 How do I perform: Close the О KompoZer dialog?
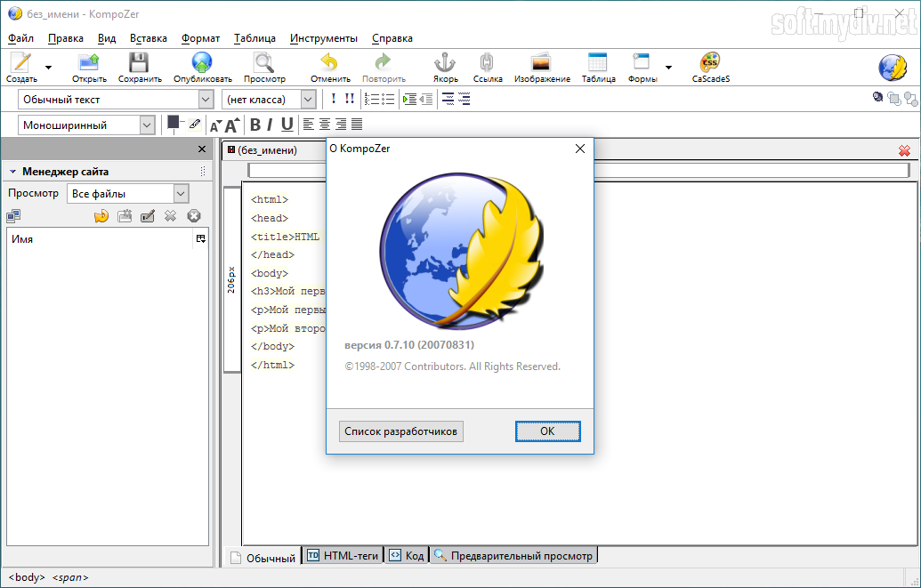(x=579, y=149)
